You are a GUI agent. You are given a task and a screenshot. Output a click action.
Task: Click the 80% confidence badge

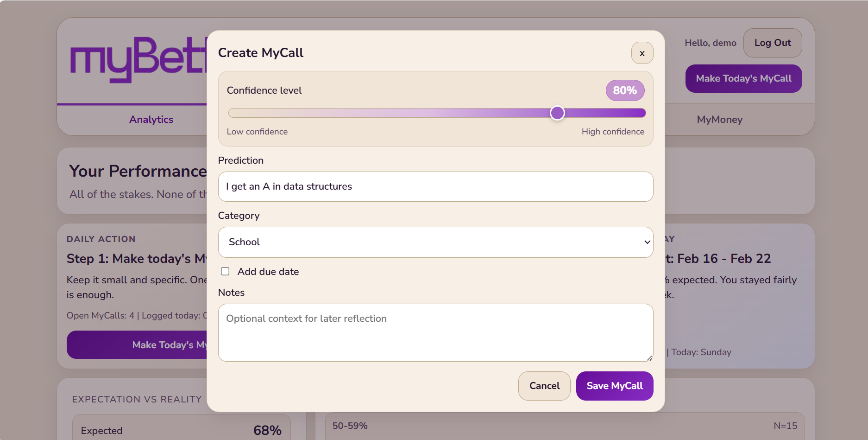[x=624, y=90]
